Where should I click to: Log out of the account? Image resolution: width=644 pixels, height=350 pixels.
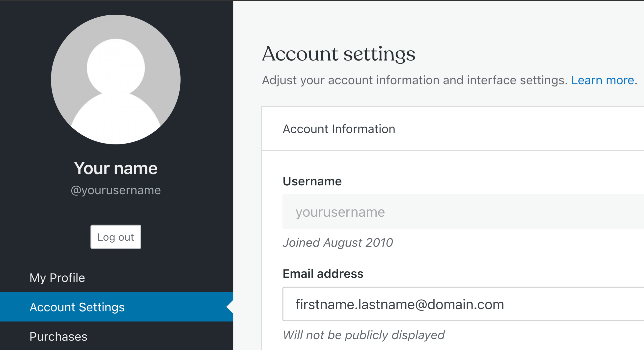[115, 237]
